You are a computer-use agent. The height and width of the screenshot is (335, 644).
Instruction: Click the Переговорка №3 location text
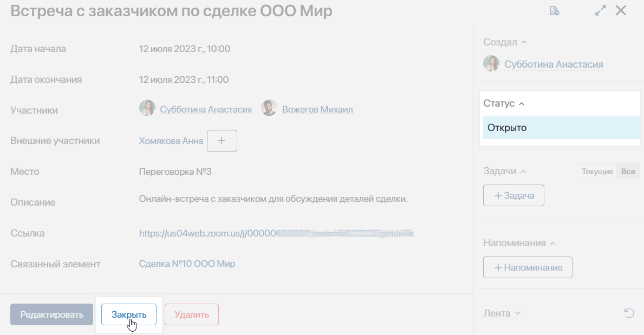175,172
